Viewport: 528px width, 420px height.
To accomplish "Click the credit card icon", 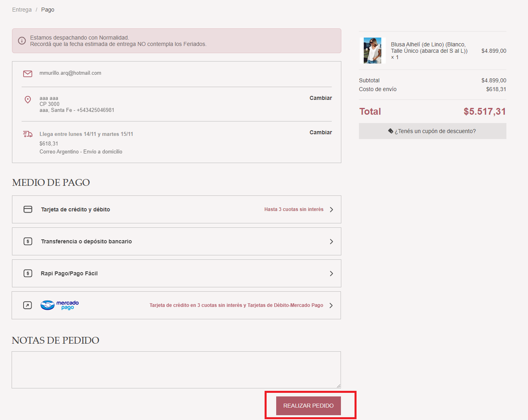I will 28,209.
